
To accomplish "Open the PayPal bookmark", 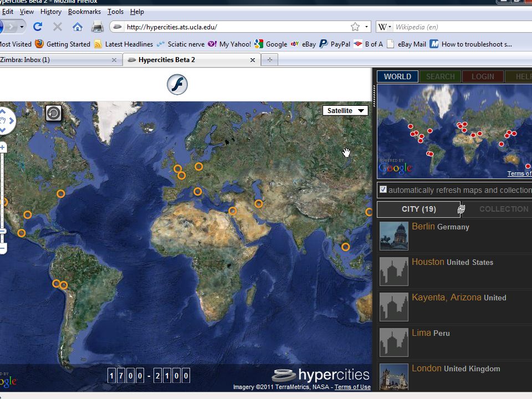I will click(335, 44).
